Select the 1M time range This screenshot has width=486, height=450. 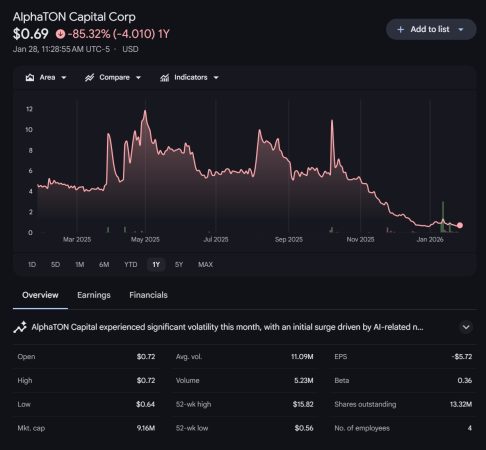80,265
